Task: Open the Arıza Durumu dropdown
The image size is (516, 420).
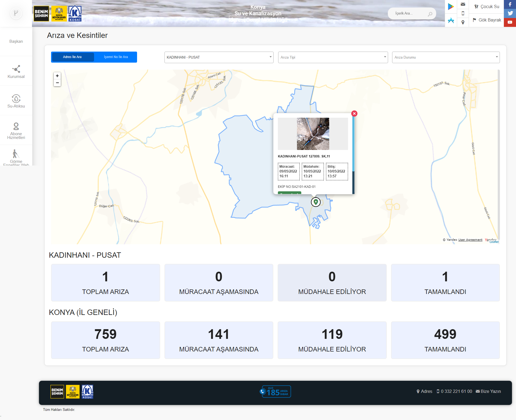Action: pyautogui.click(x=446, y=57)
